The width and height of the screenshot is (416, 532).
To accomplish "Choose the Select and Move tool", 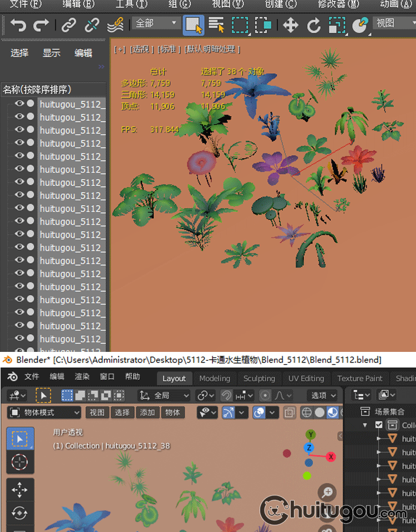I will coord(291,25).
